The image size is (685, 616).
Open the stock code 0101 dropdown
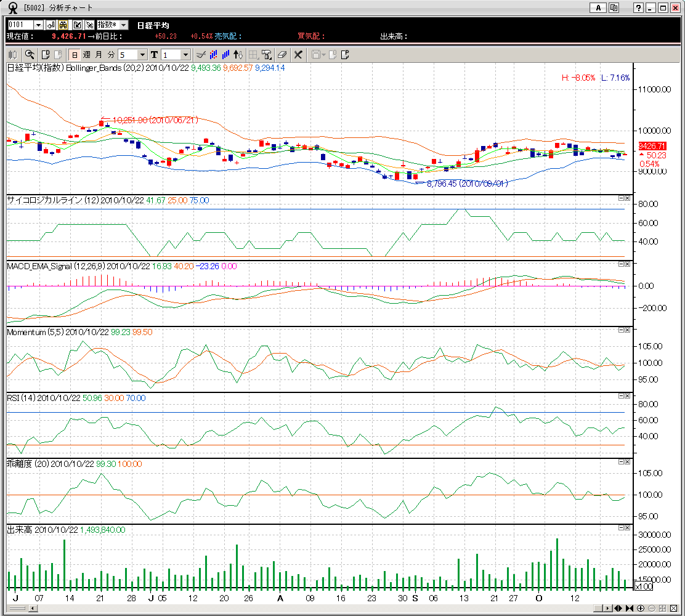click(38, 25)
